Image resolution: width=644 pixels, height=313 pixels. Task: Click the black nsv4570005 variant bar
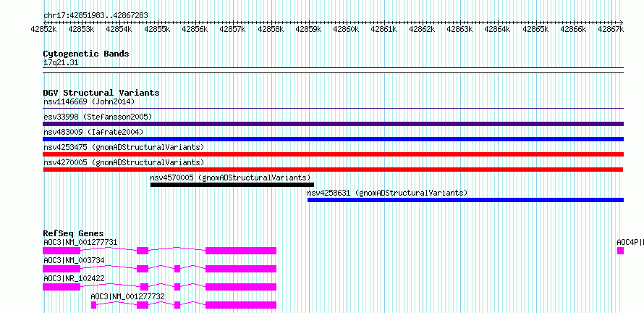(x=232, y=185)
